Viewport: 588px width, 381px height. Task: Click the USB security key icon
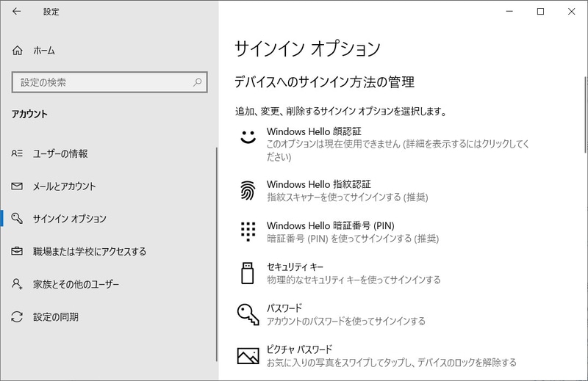(247, 273)
